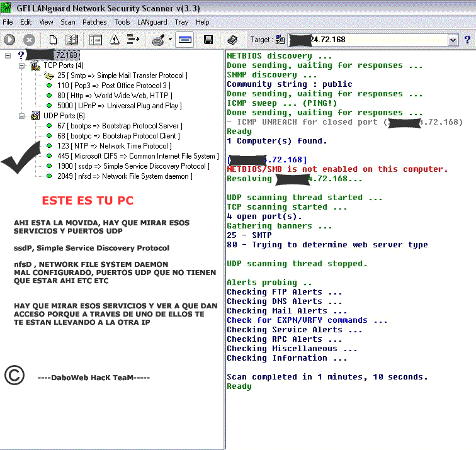Create a new scan with blank page icon

(x=53, y=40)
